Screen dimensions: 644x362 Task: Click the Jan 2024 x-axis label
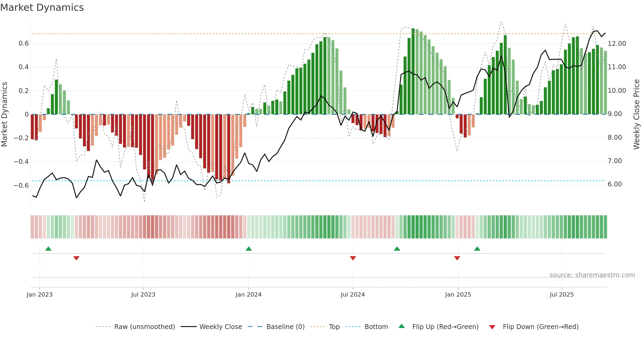[249, 295]
